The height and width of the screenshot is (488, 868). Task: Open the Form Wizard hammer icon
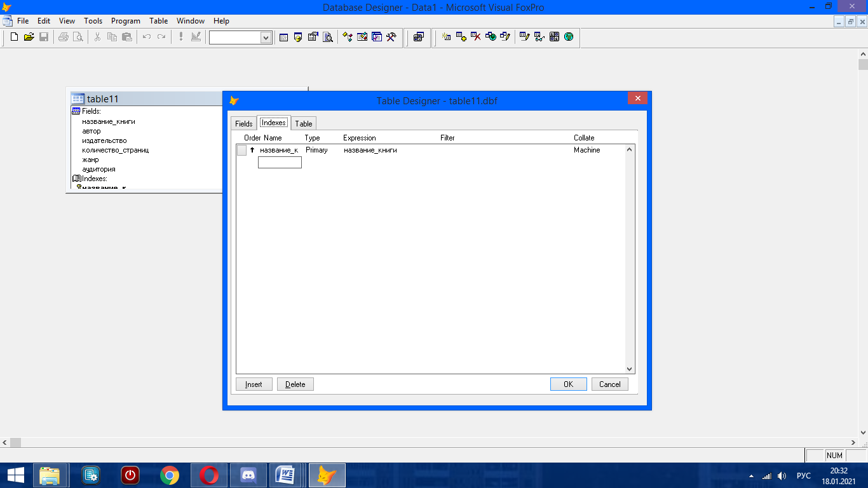point(391,37)
